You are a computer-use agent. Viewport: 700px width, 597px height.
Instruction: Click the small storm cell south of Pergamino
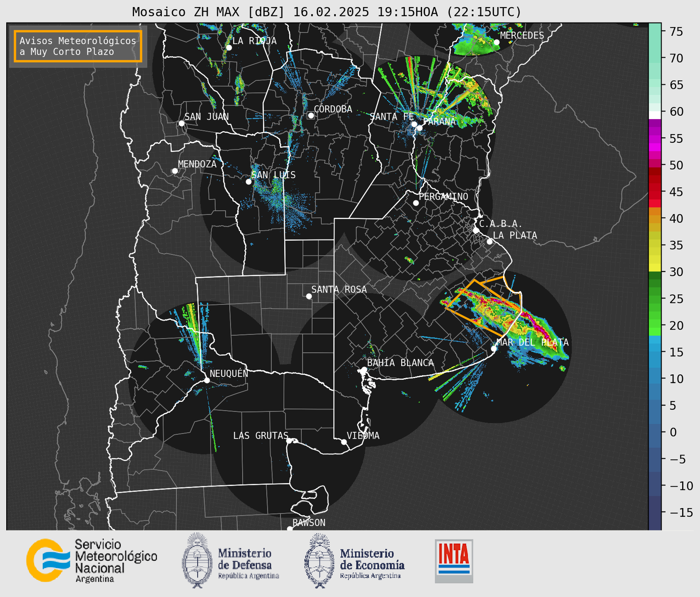pos(409,260)
